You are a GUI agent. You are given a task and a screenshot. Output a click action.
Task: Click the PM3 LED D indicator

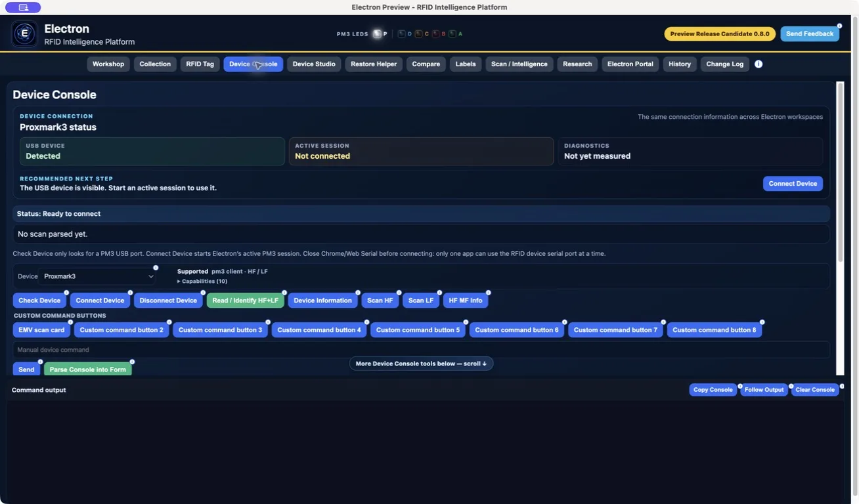point(403,33)
